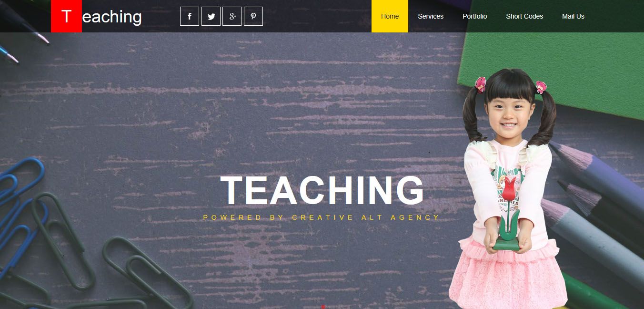Go to the Home menu item
This screenshot has width=644, height=309.
pos(390,16)
